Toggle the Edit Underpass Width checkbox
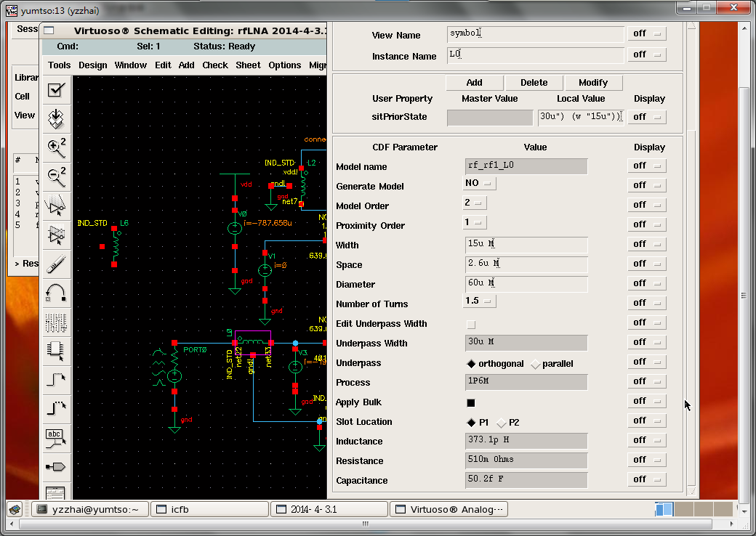This screenshot has height=536, width=756. coord(471,324)
